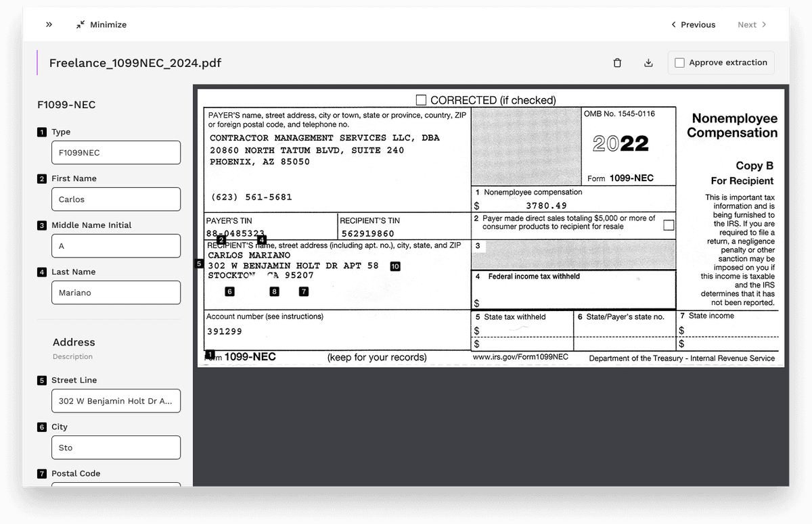Go to the Next document

(x=752, y=24)
